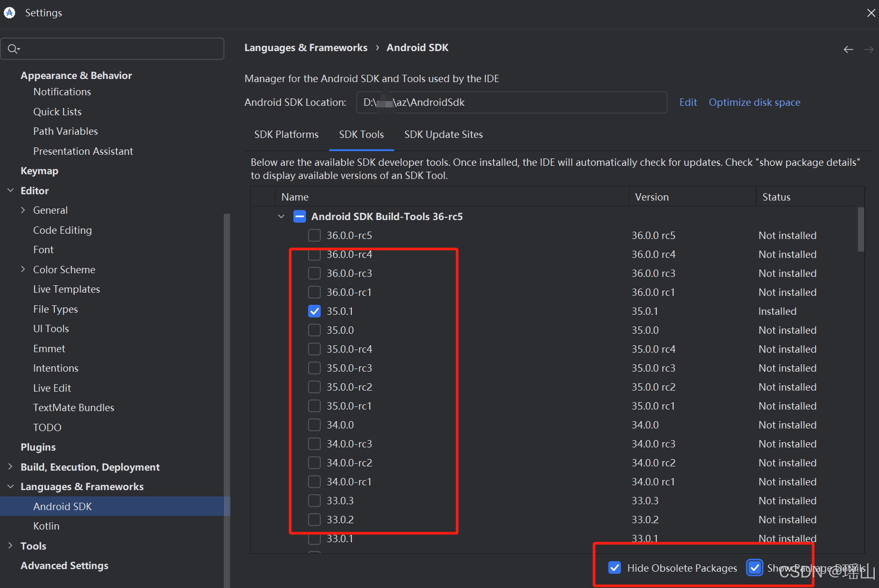Open UI Tools settings
The image size is (879, 588).
coord(51,328)
